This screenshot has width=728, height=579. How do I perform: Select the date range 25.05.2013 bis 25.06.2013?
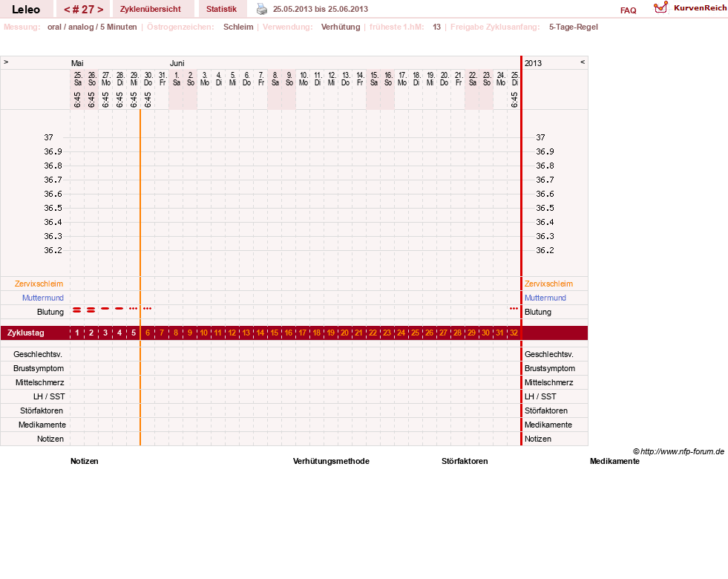[x=321, y=9]
